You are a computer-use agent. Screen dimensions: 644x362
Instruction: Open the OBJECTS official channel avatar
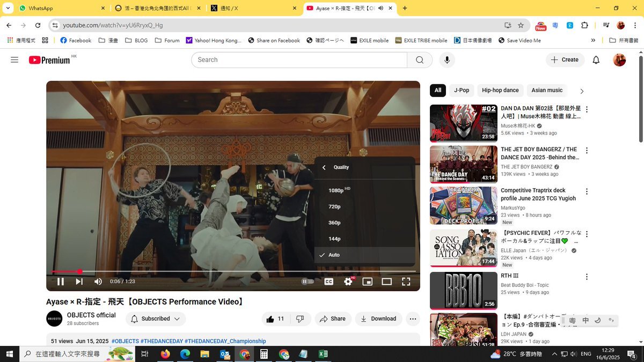click(x=54, y=319)
